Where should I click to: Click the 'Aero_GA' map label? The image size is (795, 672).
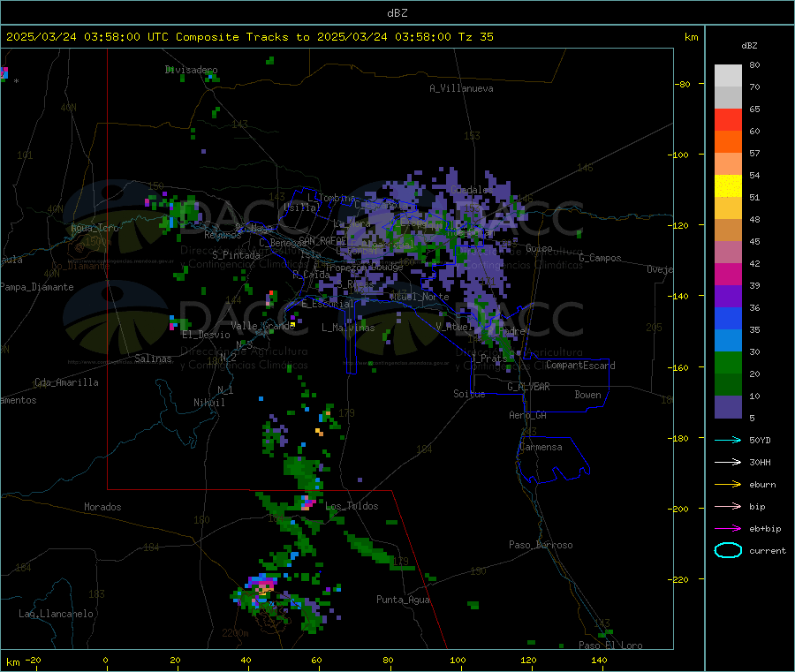527,415
